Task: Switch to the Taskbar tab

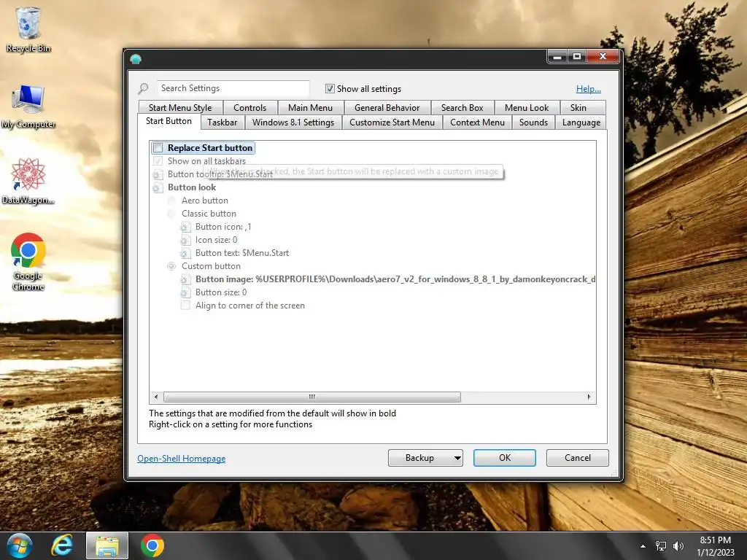Action: (222, 122)
